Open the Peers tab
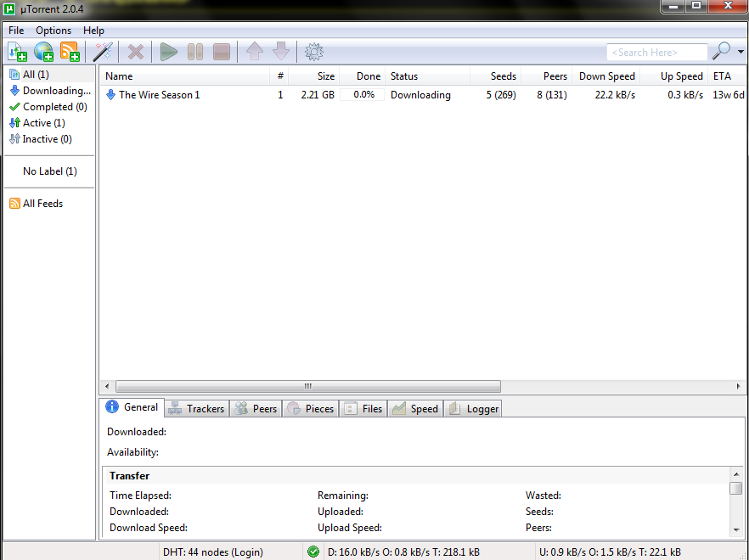 [x=256, y=408]
